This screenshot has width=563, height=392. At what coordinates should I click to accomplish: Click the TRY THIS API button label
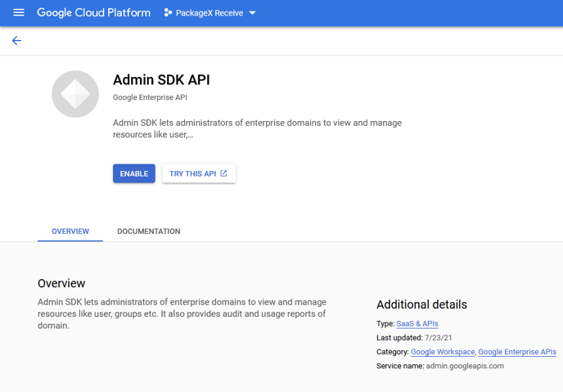(192, 173)
